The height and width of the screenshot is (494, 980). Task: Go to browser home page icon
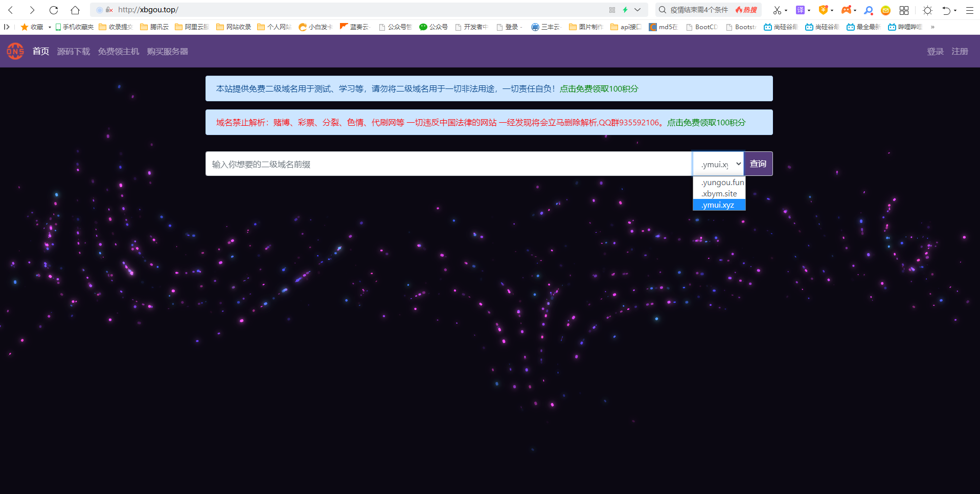[75, 10]
